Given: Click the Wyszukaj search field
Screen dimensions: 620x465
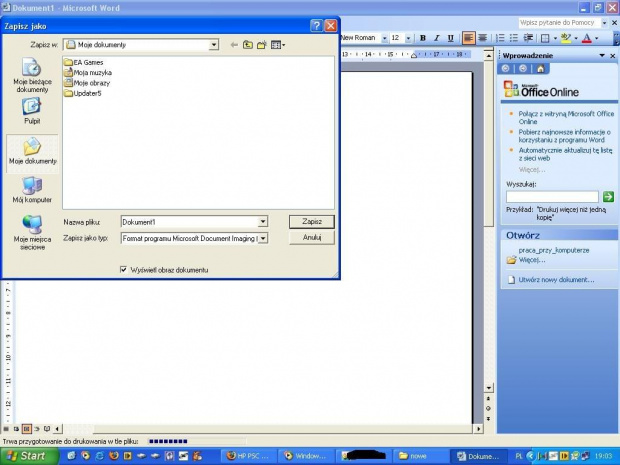Looking at the screenshot, I should 552,197.
